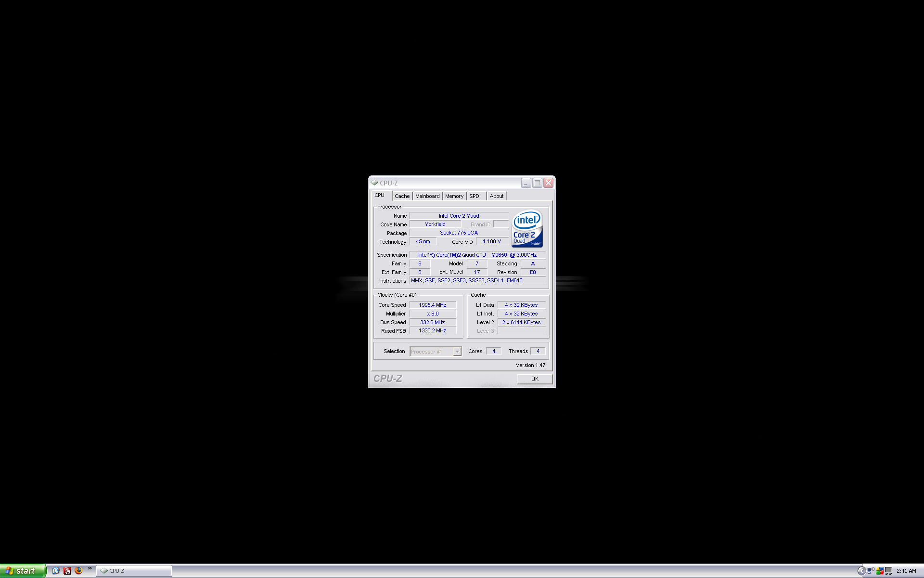The width and height of the screenshot is (924, 578).
Task: Select CPU-Z taskbar button
Action: [134, 571]
